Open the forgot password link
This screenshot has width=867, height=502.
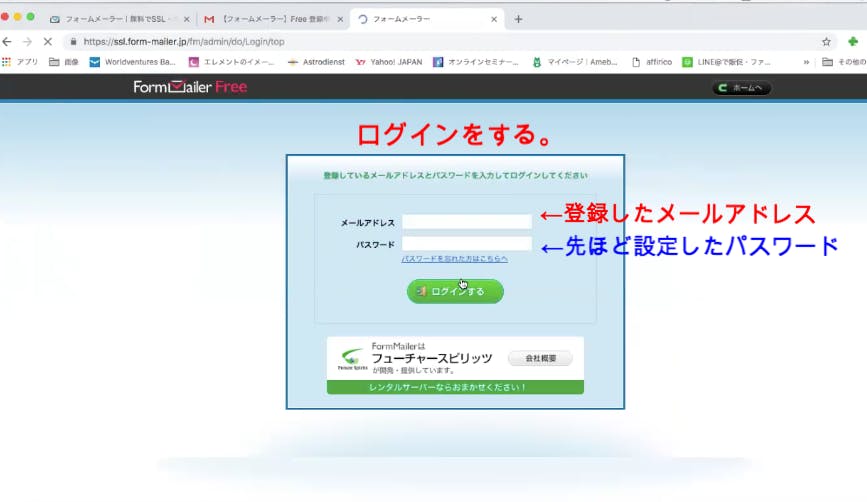pyautogui.click(x=455, y=259)
